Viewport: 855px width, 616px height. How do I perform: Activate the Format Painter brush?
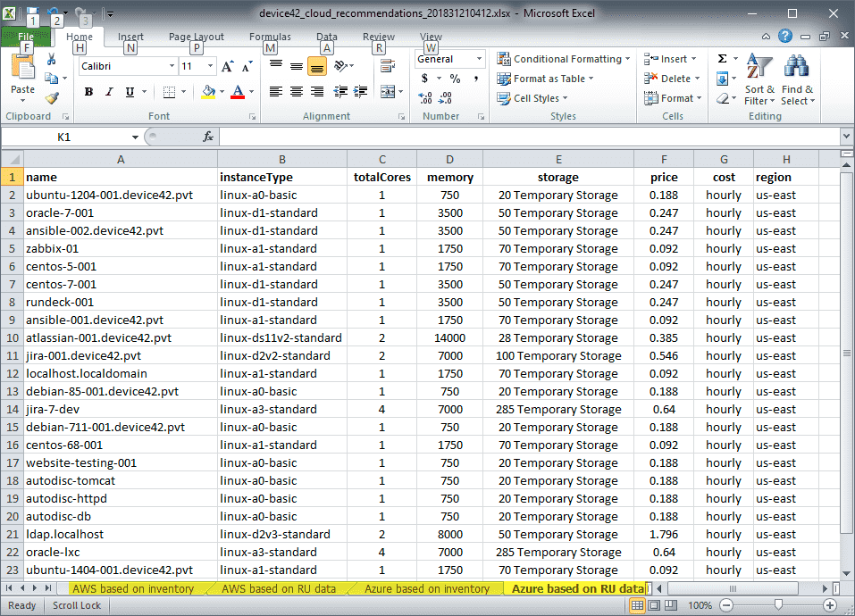(x=52, y=98)
